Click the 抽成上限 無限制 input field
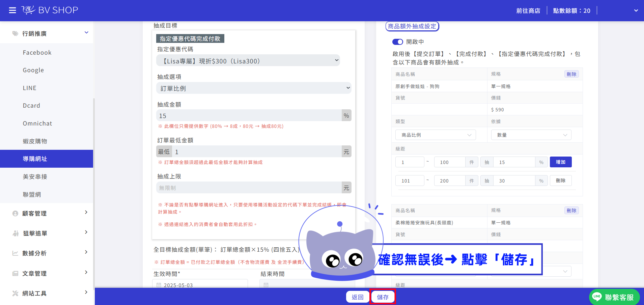Screen dimensions: 644x305 [249, 188]
